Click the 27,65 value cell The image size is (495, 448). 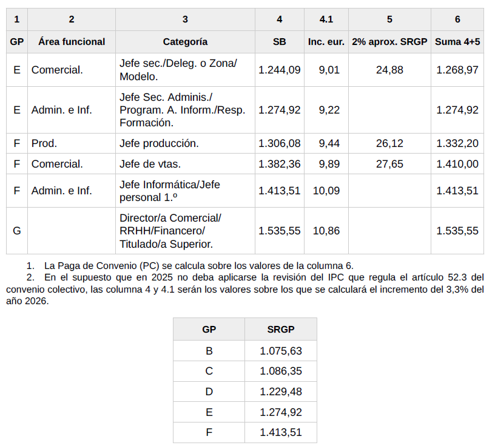pyautogui.click(x=389, y=164)
